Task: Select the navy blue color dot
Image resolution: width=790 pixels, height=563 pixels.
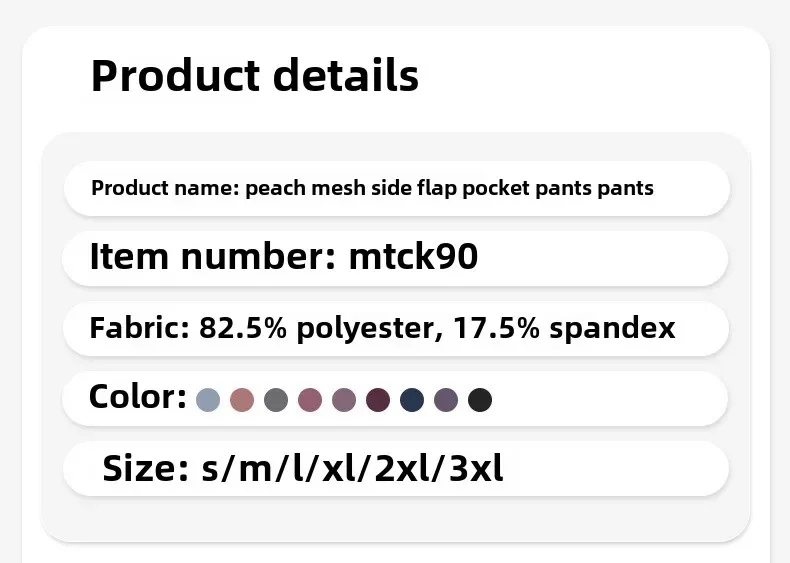Action: [412, 400]
